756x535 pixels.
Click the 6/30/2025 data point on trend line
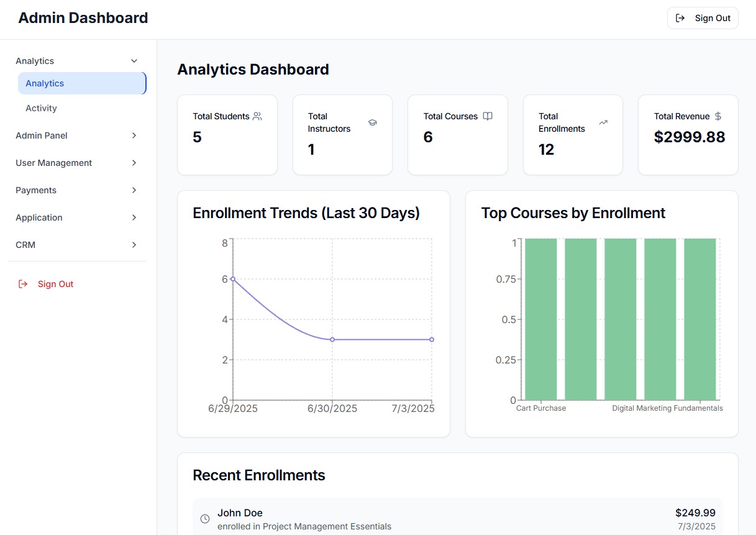click(332, 339)
